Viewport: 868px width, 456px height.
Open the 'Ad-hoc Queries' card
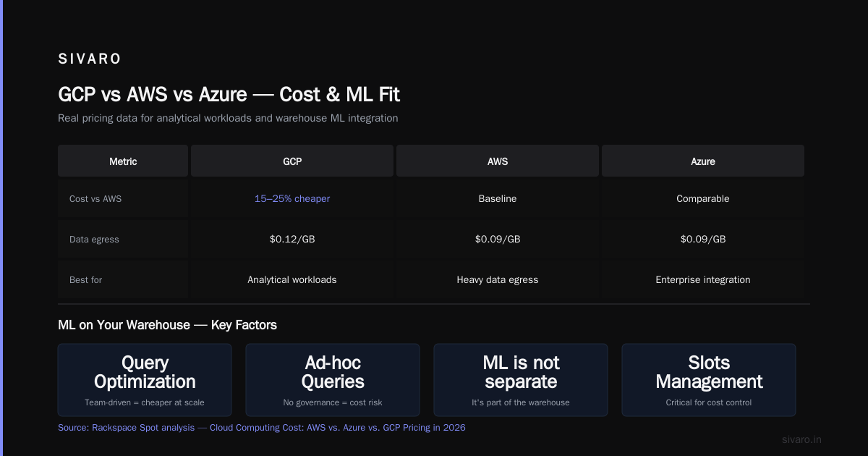coord(333,380)
